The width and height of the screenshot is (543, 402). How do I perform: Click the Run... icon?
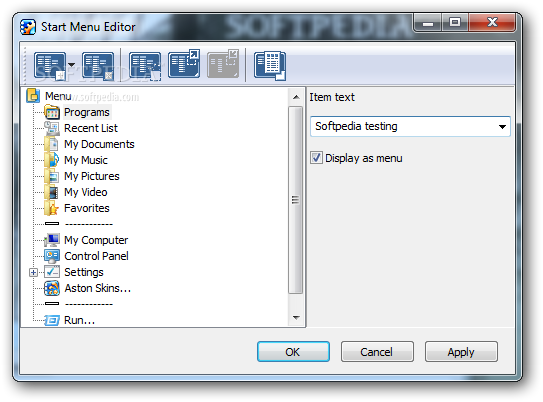(52, 320)
